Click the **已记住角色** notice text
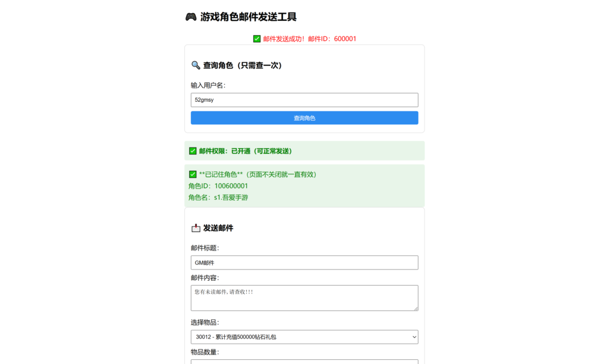Screen dimensions: 609x364 click(x=258, y=174)
